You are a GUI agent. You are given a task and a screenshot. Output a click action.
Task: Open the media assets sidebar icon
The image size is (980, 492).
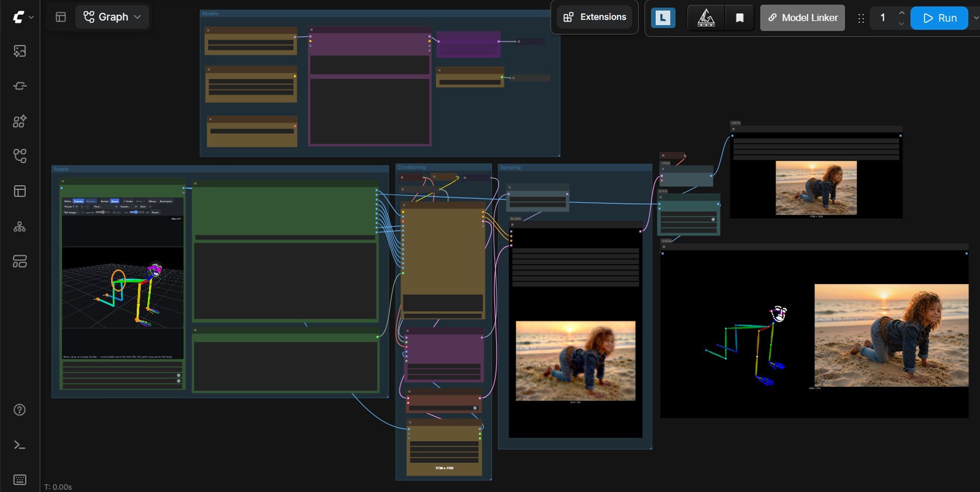[19, 51]
